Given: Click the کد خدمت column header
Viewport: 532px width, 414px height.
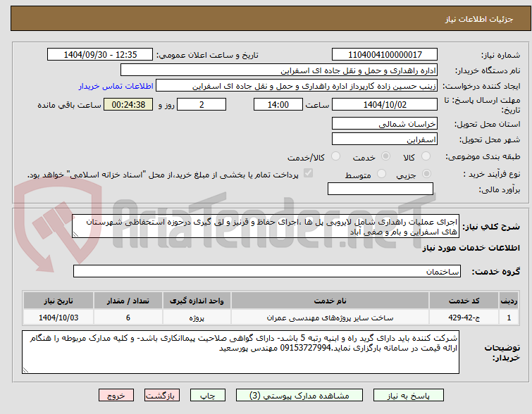Looking at the screenshot, I should (464, 301).
